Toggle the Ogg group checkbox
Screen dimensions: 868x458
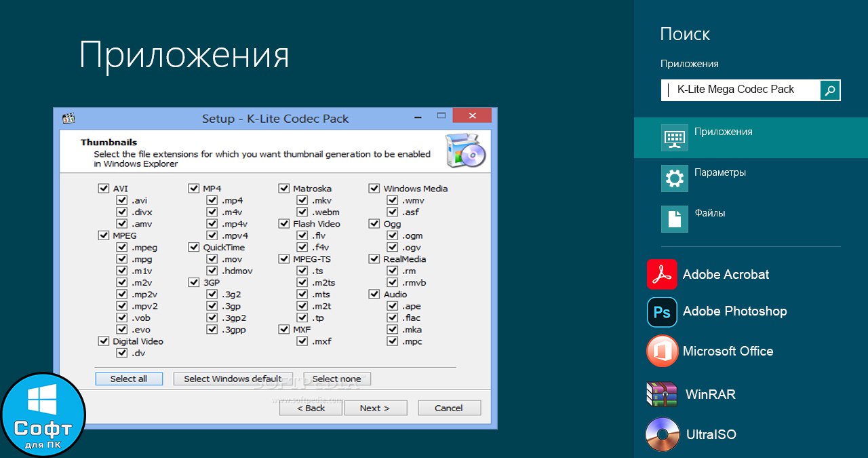[x=374, y=223]
